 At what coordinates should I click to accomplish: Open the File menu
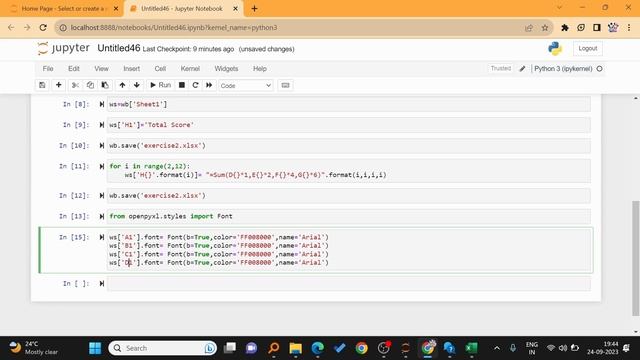point(48,69)
